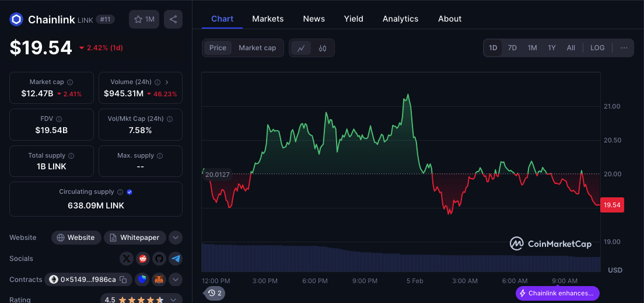Switch to candlestick chart view icon

323,48
